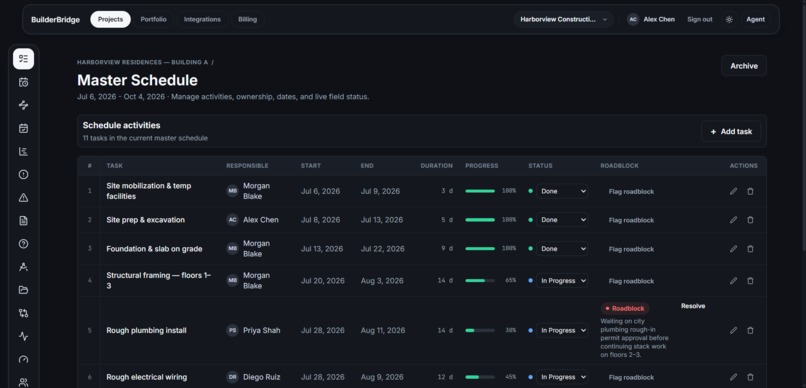Flag roadblock on Site prep & excavation
This screenshot has width=806, height=388.
tap(631, 220)
